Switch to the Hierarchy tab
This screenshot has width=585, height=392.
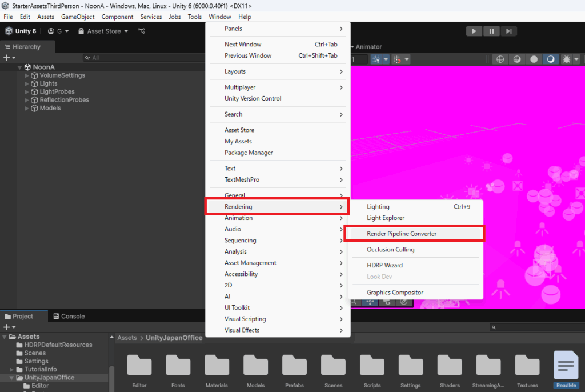[x=27, y=47]
